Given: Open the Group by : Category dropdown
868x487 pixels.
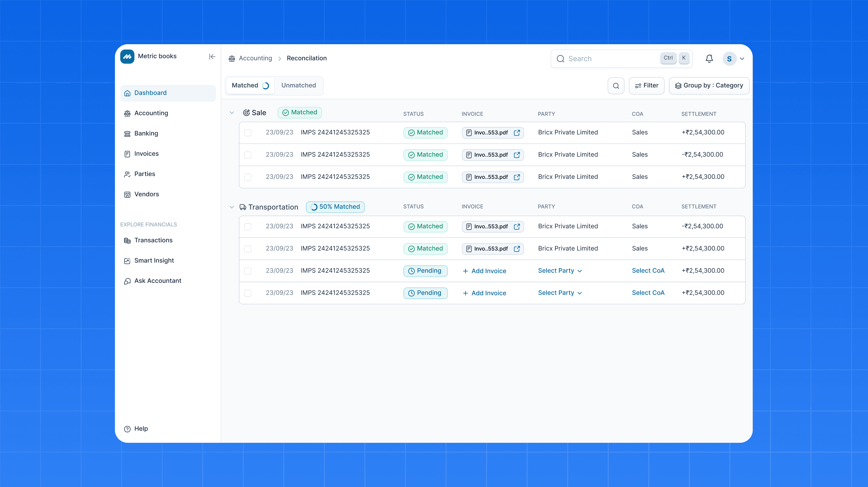Looking at the screenshot, I should point(709,86).
